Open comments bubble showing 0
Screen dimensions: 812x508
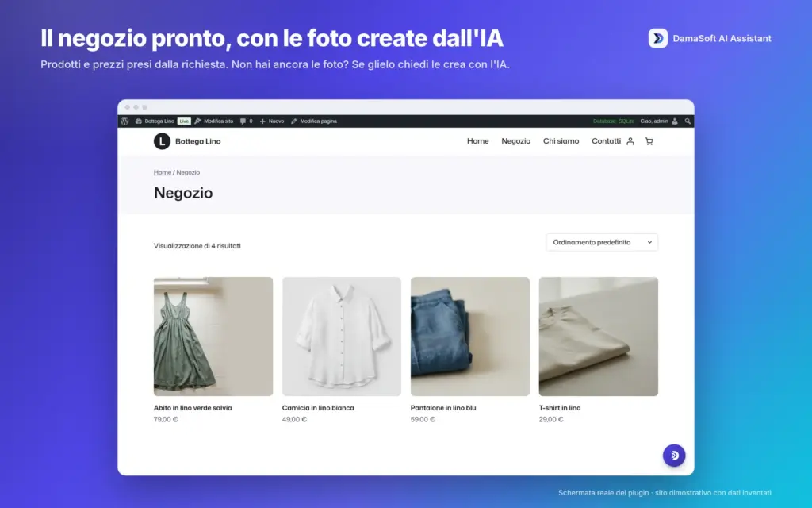coord(246,121)
